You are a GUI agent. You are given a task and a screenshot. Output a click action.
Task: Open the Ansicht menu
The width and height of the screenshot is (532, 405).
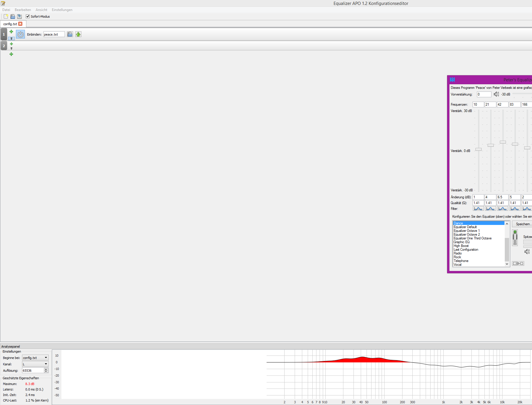coord(41,10)
